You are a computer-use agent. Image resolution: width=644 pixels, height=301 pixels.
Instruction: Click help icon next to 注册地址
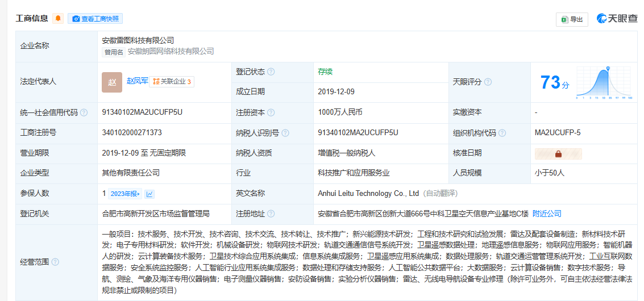click(271, 214)
